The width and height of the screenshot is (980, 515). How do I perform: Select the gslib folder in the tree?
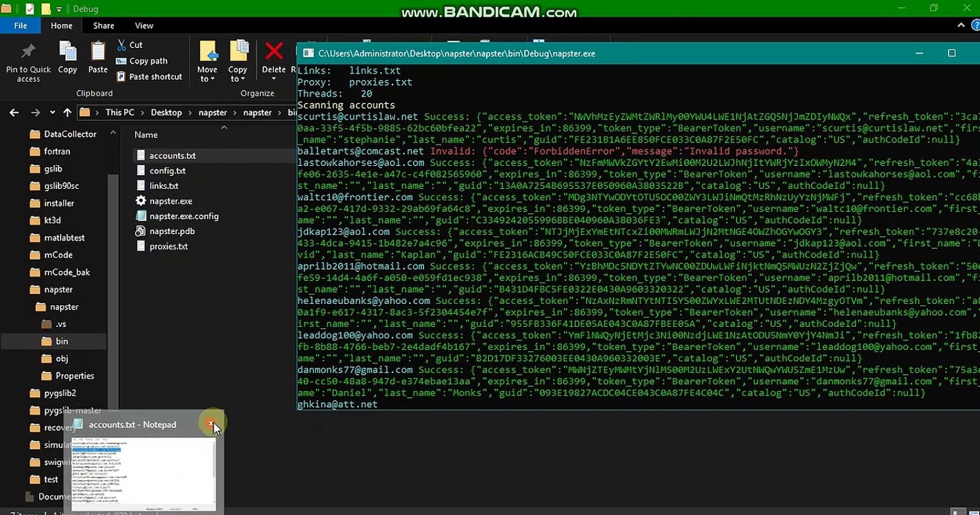(53, 169)
